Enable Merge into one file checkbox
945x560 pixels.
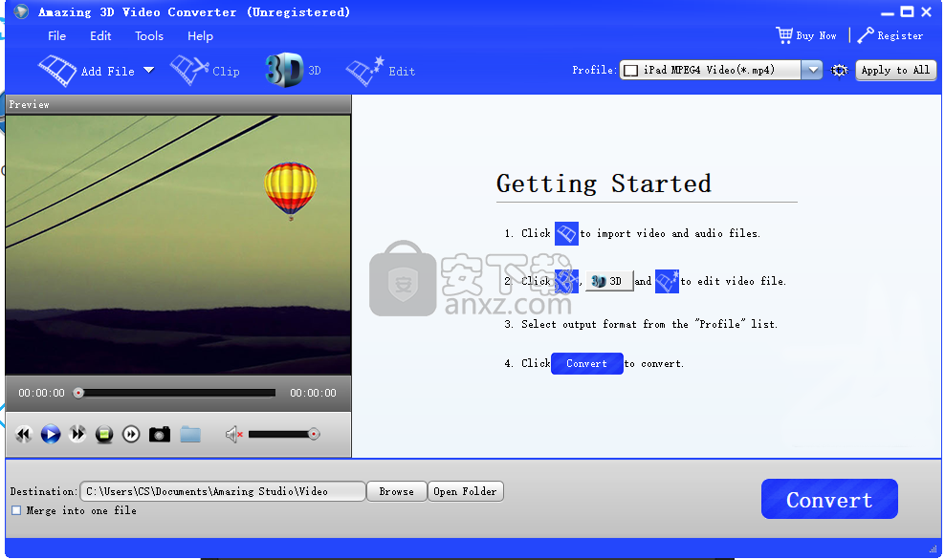click(16, 510)
